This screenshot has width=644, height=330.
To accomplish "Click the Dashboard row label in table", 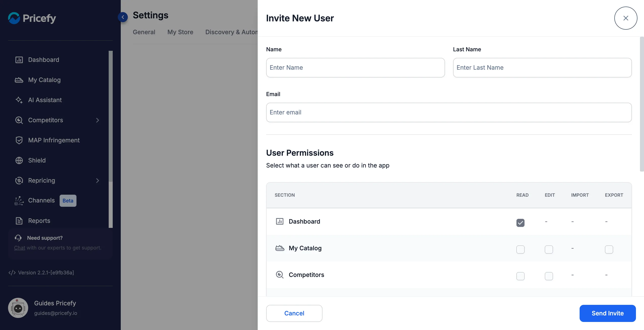I will [x=304, y=222].
